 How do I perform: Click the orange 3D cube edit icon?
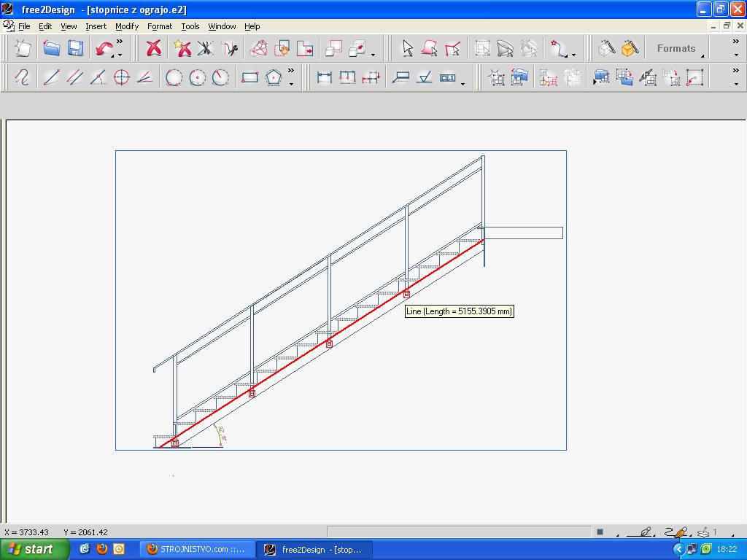click(x=630, y=48)
